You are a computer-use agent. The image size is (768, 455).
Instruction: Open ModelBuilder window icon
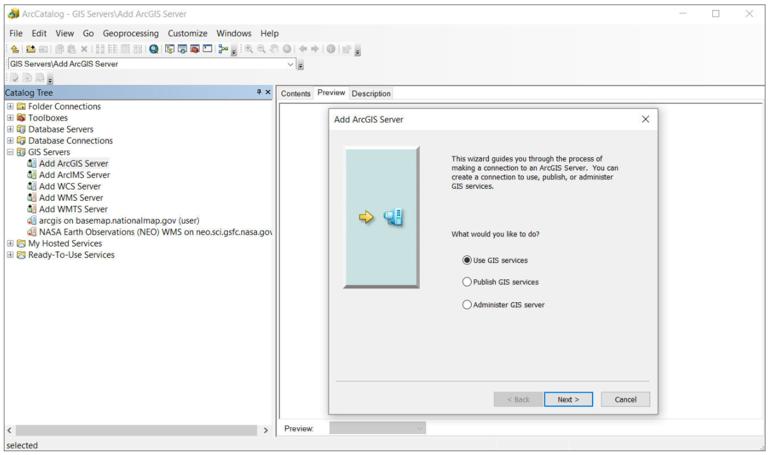(x=223, y=49)
